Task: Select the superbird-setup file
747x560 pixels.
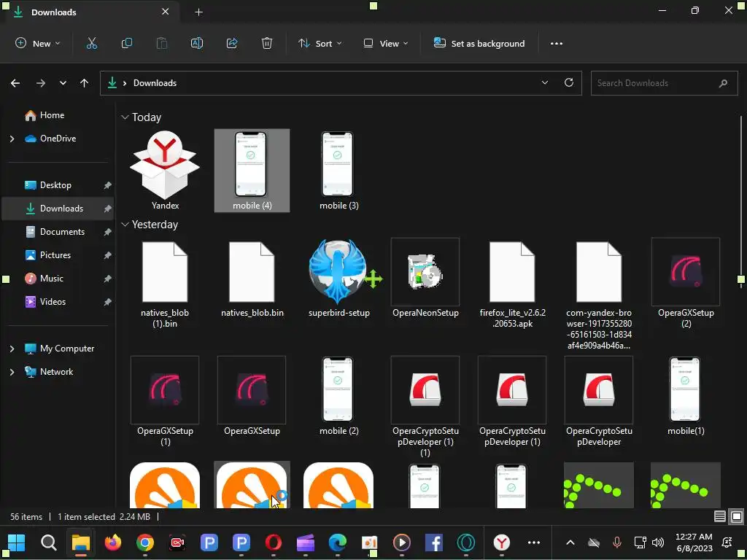Action: tap(338, 278)
